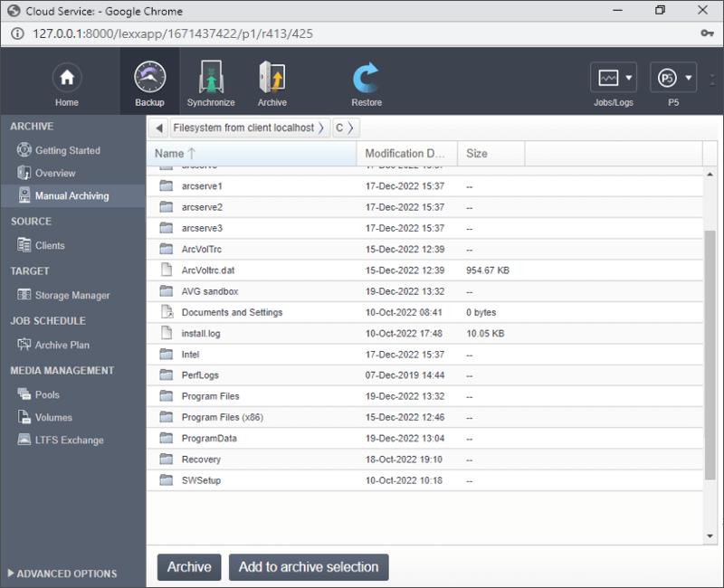Click the Overview sidebar icon
Image resolution: width=724 pixels, height=588 pixels.
[24, 173]
